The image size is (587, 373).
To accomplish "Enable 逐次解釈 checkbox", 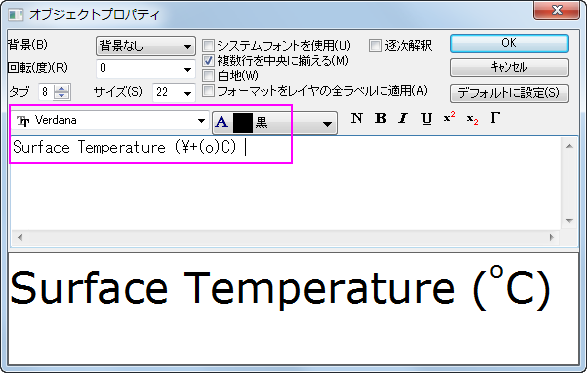I will tap(375, 46).
